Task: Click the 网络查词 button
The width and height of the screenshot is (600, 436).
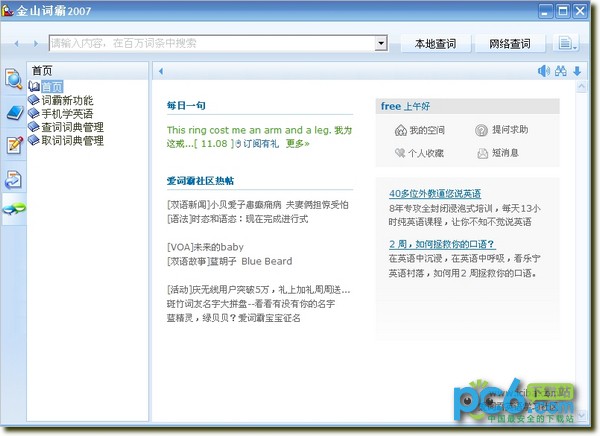Action: pos(510,44)
